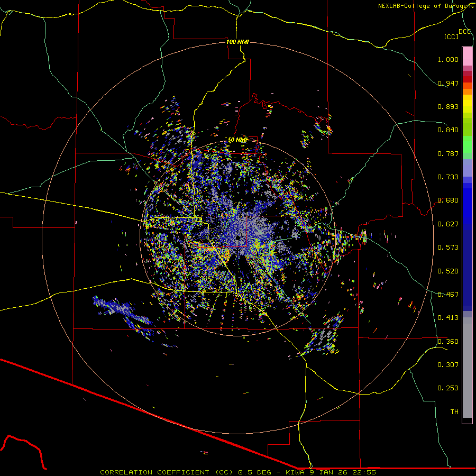Click the 0.253 legend value
The width and height of the screenshot is (476, 476).
(448, 388)
